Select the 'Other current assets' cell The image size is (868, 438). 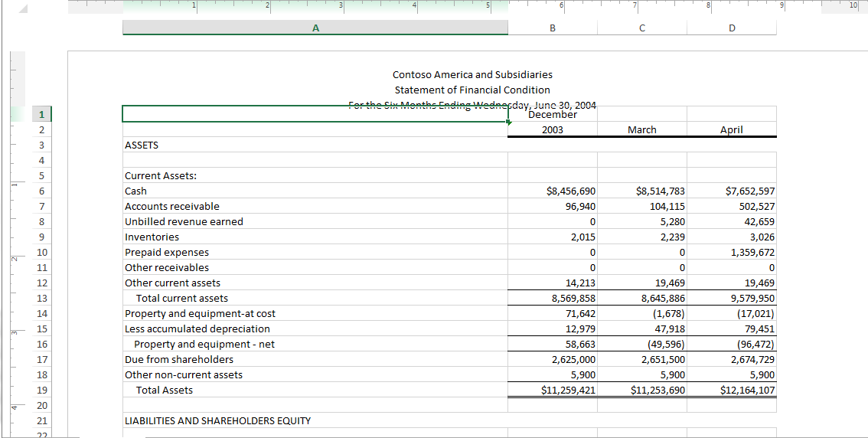tap(315, 283)
